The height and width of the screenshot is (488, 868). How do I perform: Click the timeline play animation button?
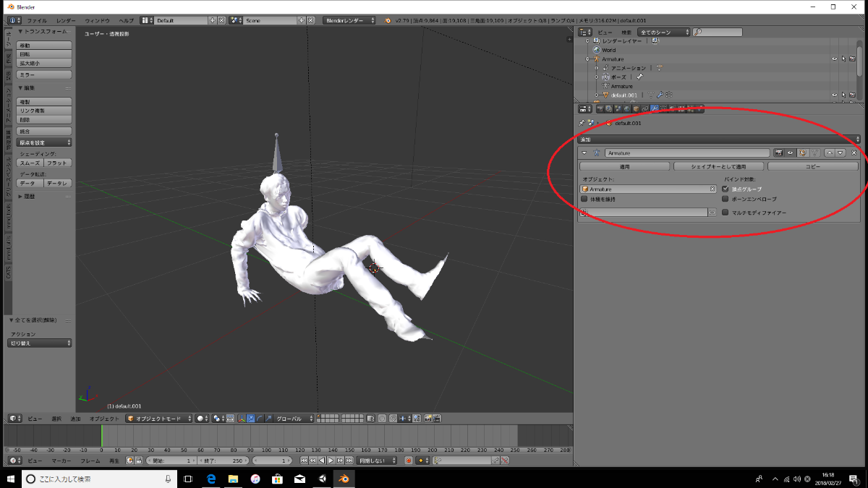331,461
